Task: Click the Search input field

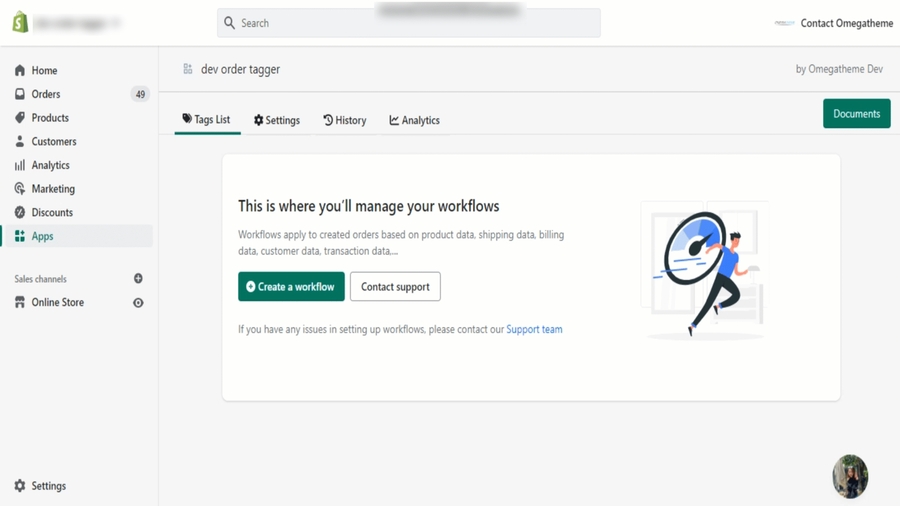Action: pos(408,23)
